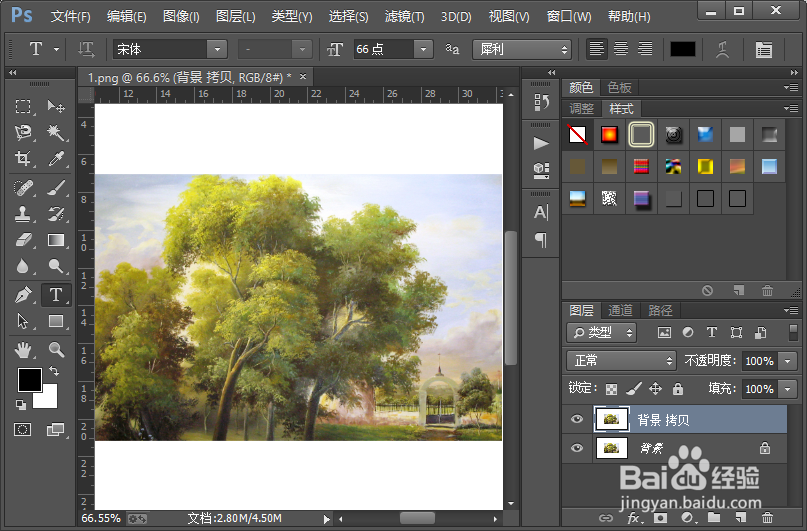Select the Lasso tool
807x531 pixels.
pos(23,133)
